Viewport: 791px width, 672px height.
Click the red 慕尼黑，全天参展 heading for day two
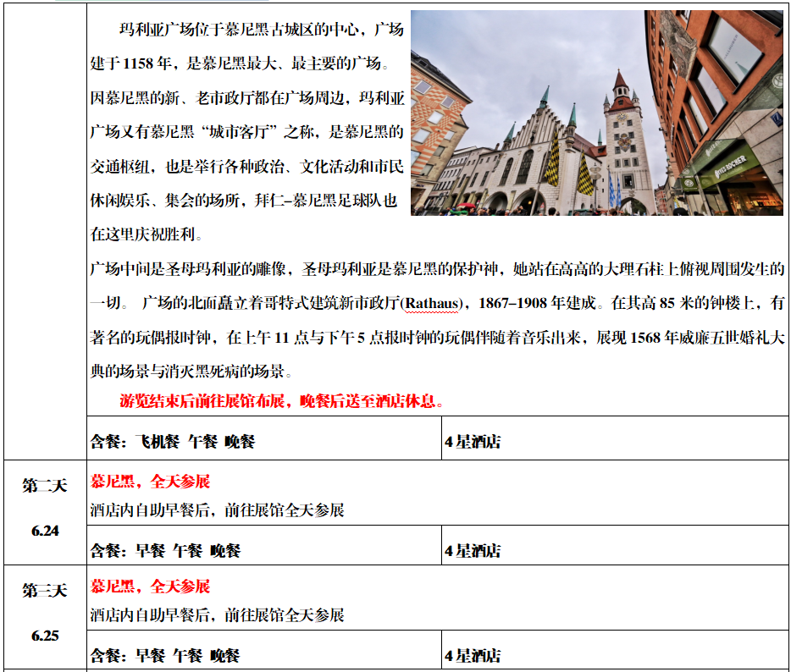pyautogui.click(x=151, y=482)
